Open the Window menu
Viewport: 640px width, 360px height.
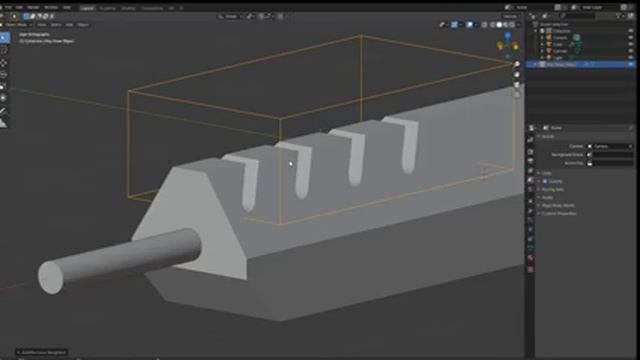(x=51, y=7)
